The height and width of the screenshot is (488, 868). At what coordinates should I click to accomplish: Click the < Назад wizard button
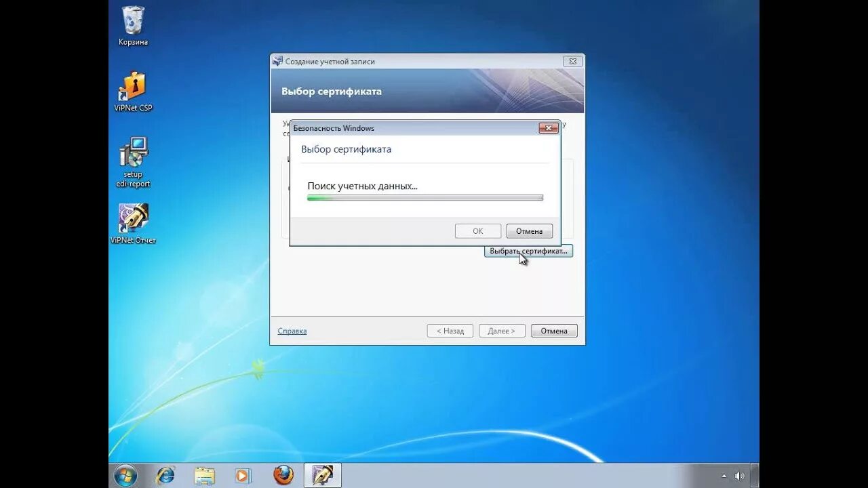pos(450,331)
